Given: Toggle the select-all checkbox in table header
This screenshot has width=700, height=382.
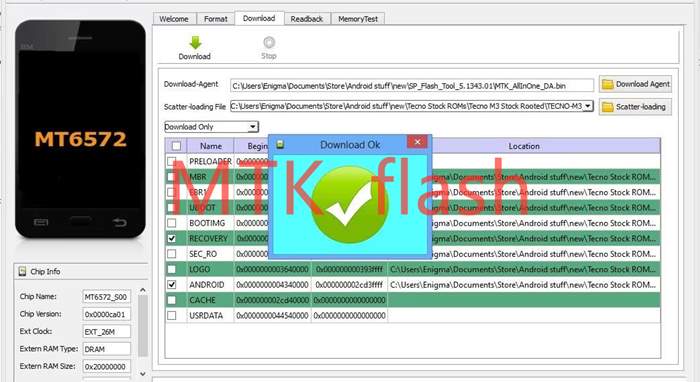Looking at the screenshot, I should (x=176, y=146).
